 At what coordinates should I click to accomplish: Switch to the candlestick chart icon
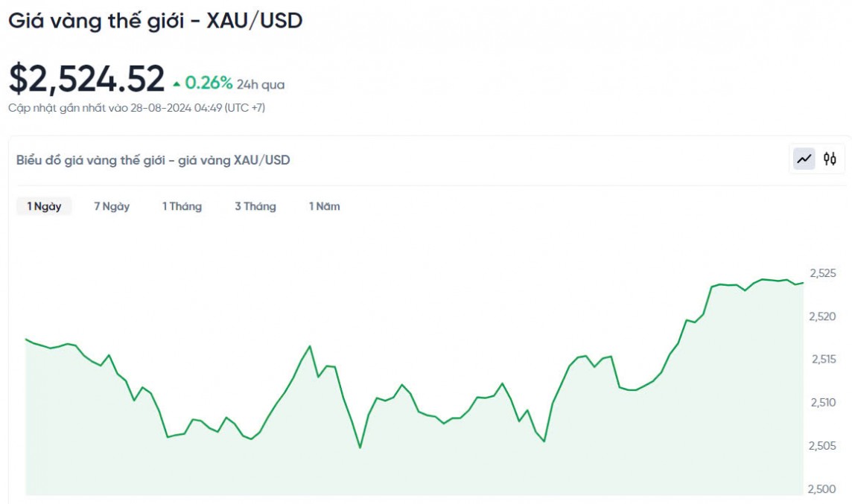point(830,159)
